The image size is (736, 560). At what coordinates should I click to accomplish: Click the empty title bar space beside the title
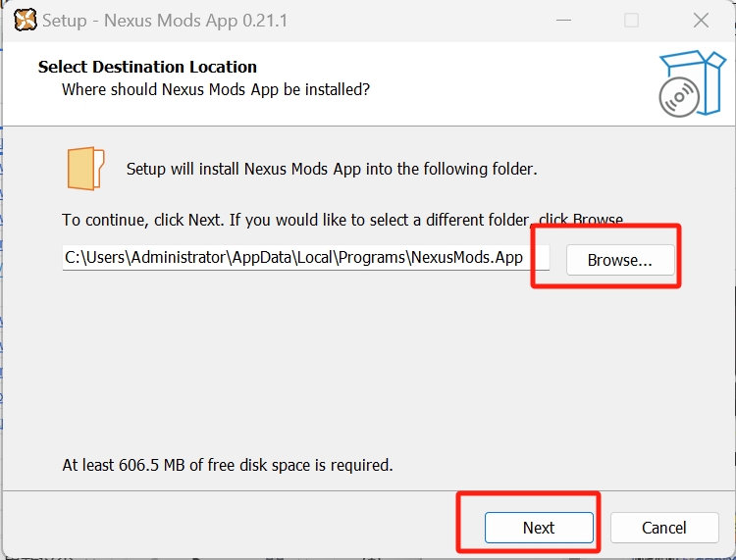click(412, 21)
